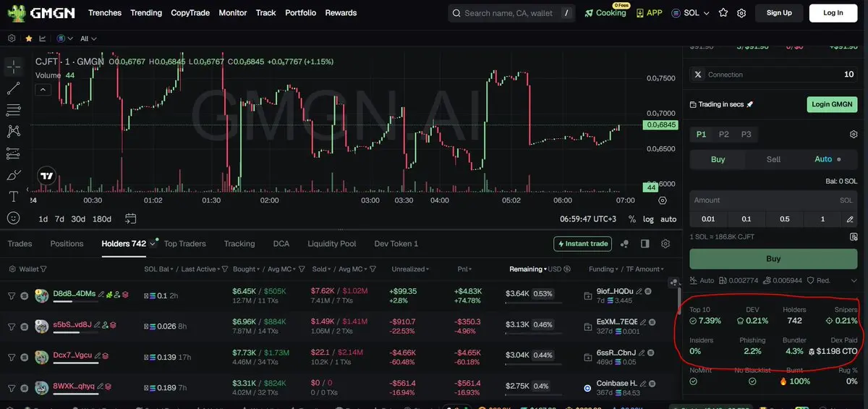Image resolution: width=868 pixels, height=409 pixels.
Task: Open the watchlist star in top bar
Action: coord(724,13)
